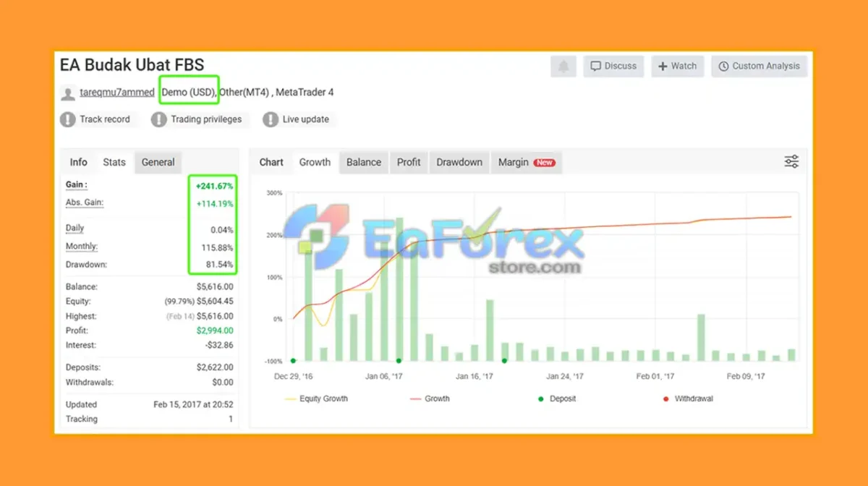Click the Monthly label

tap(80, 247)
